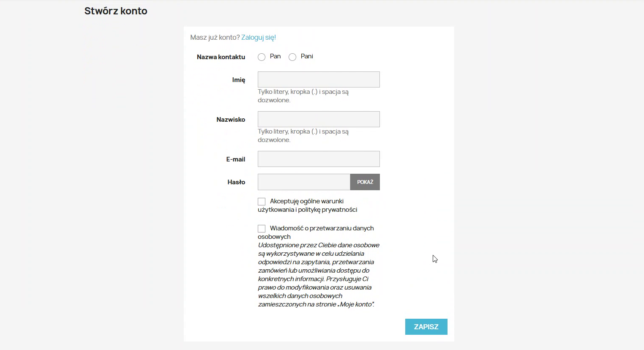
Task: Click the Imię field label
Action: click(238, 80)
